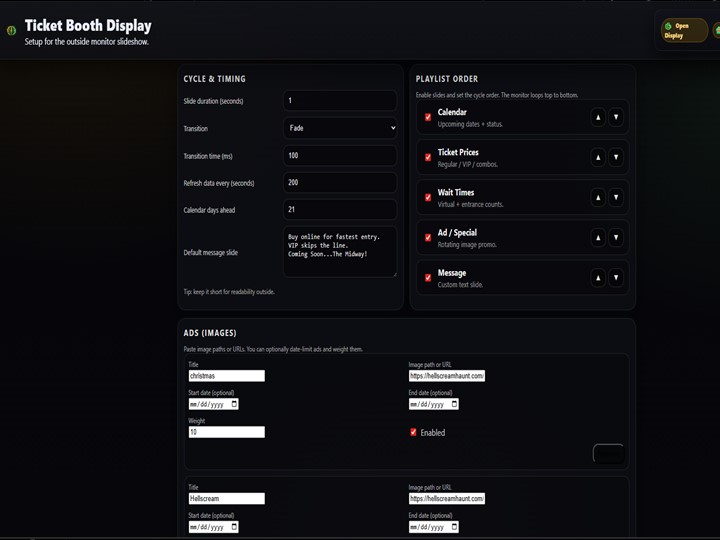Image resolution: width=720 pixels, height=540 pixels.
Task: Click the Open Display button
Action: click(684, 30)
